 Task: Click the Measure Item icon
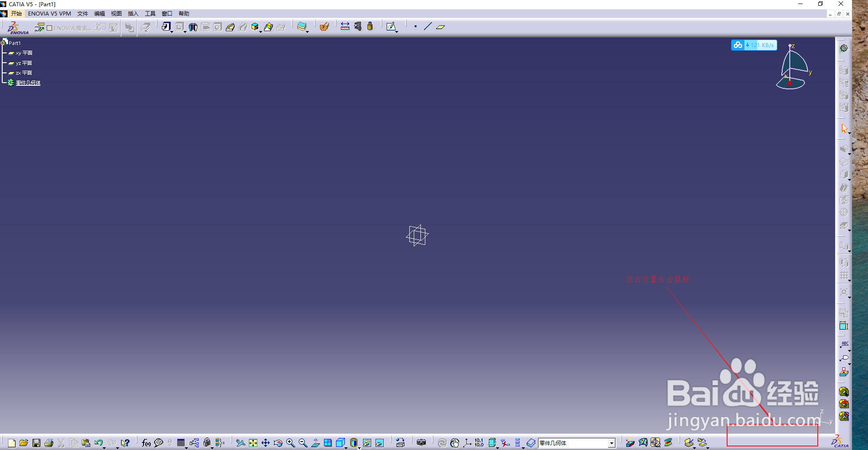pyautogui.click(x=358, y=27)
